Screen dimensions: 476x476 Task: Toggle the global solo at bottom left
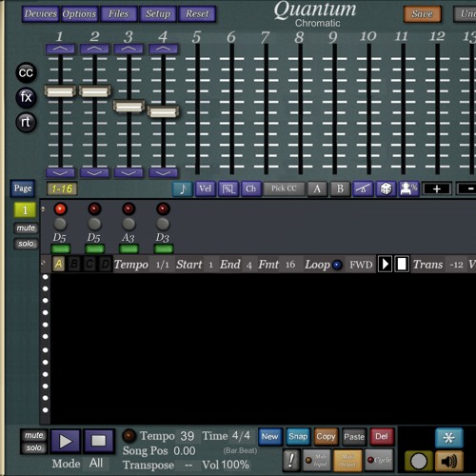coord(33,447)
